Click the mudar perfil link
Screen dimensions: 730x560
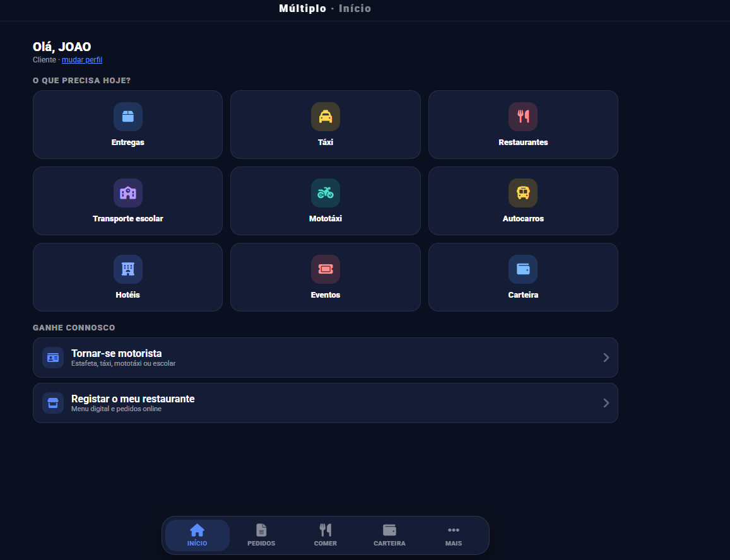pos(82,59)
